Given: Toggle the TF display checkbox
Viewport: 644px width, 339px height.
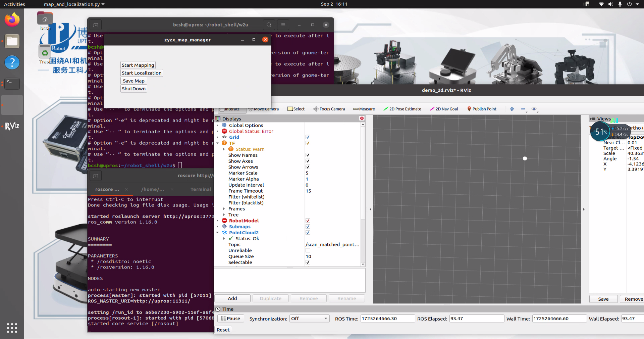Looking at the screenshot, I should pos(308,143).
